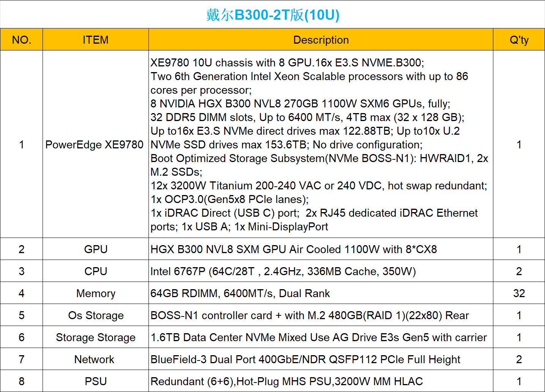The height and width of the screenshot is (392, 545).
Task: Select the "NO." column header
Action: click(22, 39)
